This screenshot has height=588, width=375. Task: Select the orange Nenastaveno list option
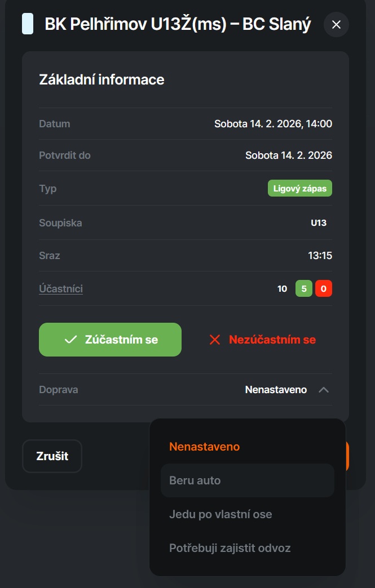[205, 447]
